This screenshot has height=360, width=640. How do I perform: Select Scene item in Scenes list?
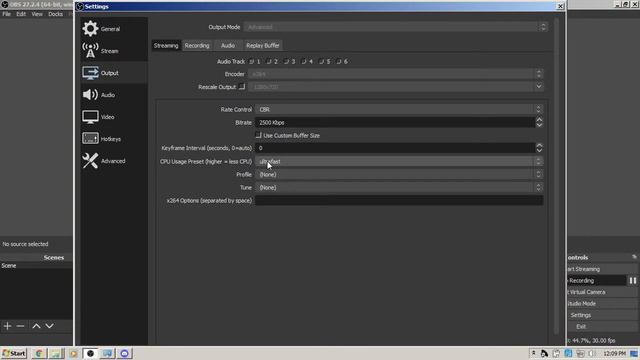click(x=36, y=266)
